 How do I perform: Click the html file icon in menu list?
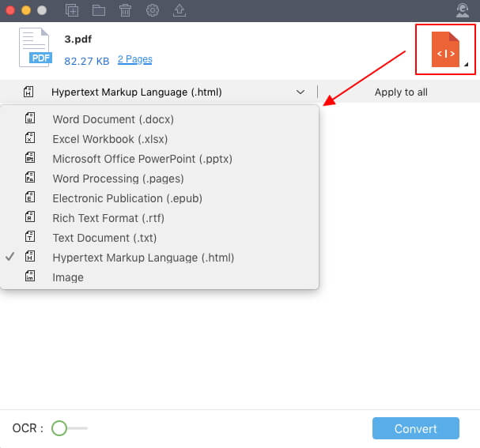(30, 256)
